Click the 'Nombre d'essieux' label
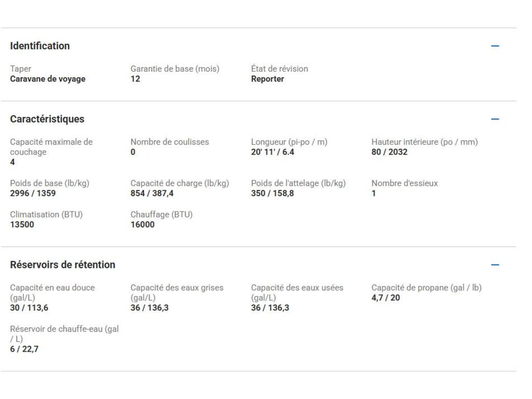Viewport: 532px width, 399px height. click(x=405, y=183)
